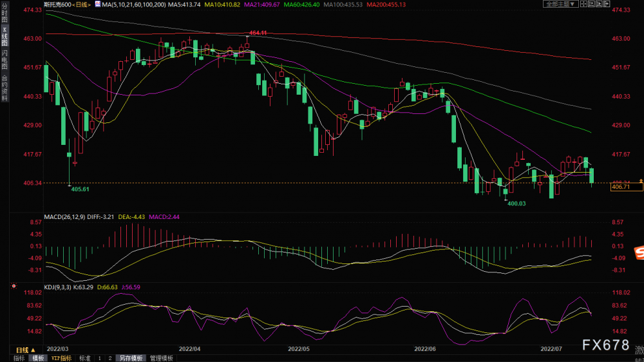The height and width of the screenshot is (362, 644).
Task: Click the 另存模板 button
Action: (131, 358)
